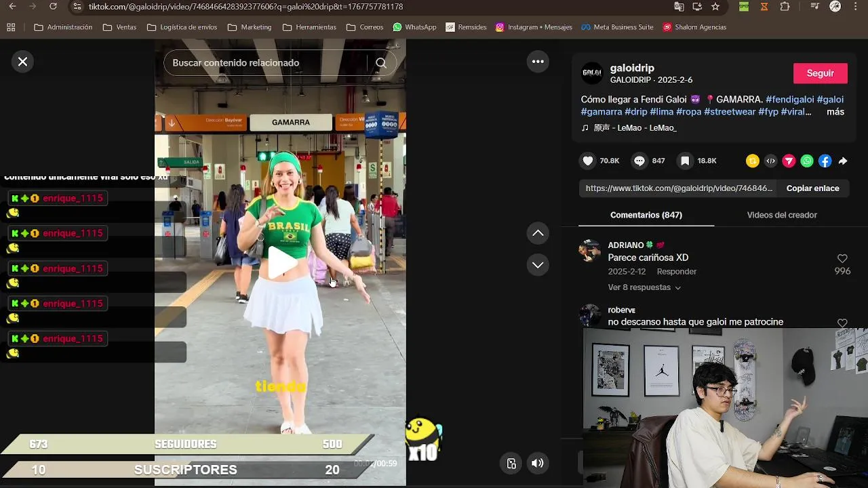Open Correos bookmark folder

365,28
